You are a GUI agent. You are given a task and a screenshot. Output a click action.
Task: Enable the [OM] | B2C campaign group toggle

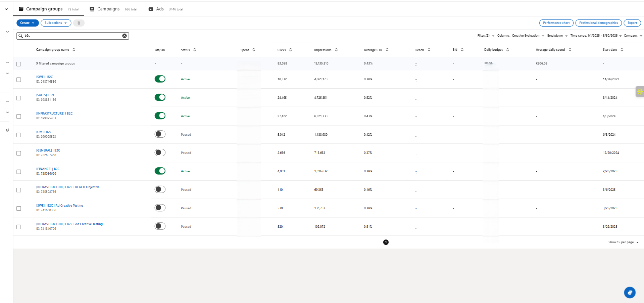click(160, 134)
